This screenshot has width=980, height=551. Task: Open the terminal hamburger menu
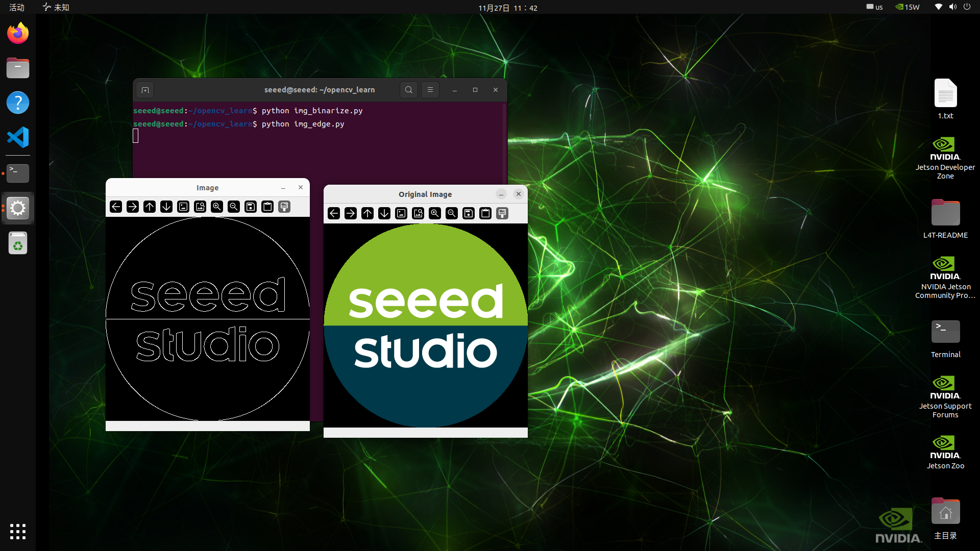430,90
